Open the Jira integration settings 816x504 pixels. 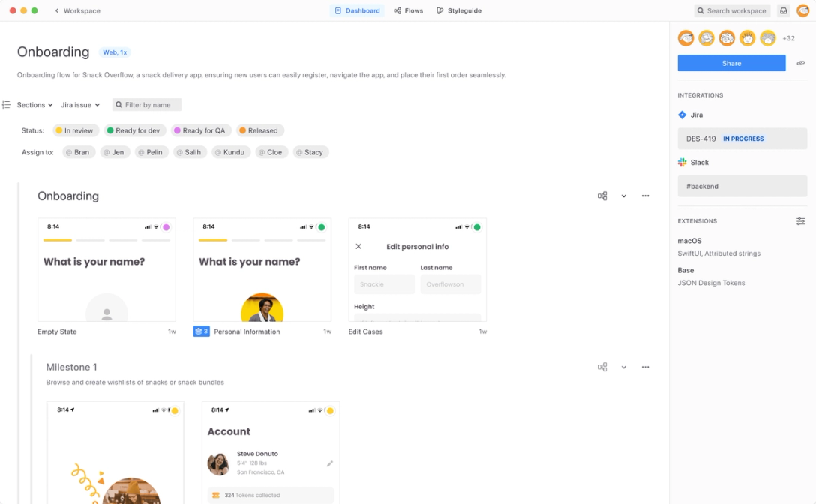pos(694,115)
